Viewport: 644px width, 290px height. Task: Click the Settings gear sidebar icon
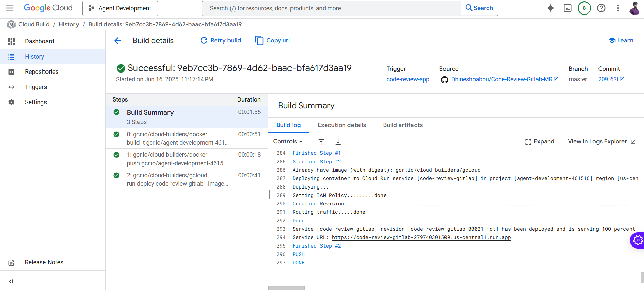pyautogui.click(x=11, y=102)
